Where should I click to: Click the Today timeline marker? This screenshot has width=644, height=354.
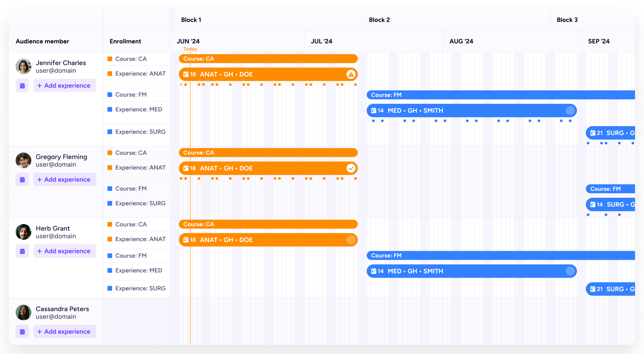pyautogui.click(x=190, y=49)
